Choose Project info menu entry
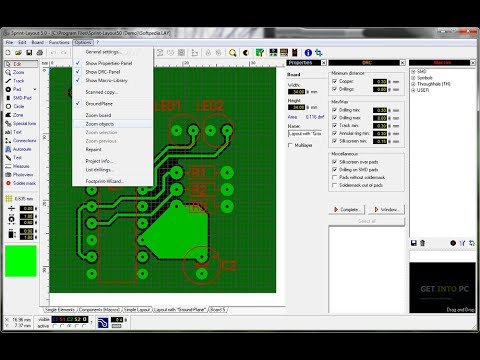Image resolution: width=480 pixels, height=360 pixels. [x=113, y=161]
